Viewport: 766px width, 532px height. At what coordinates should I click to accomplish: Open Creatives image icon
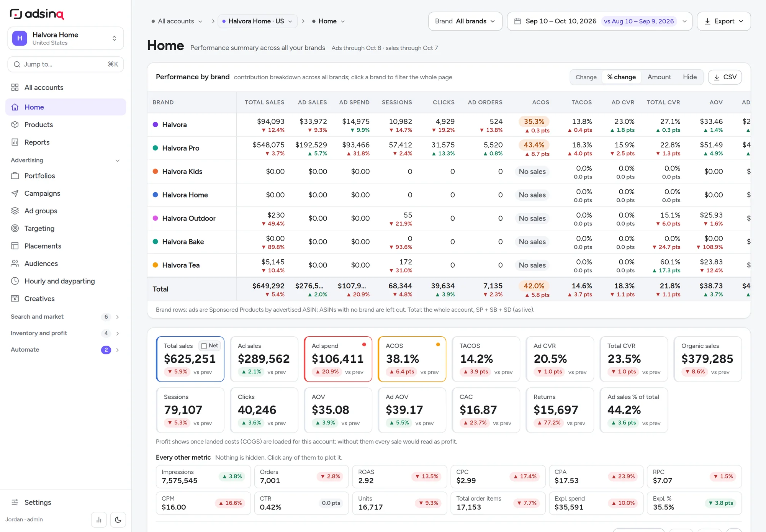pos(15,298)
